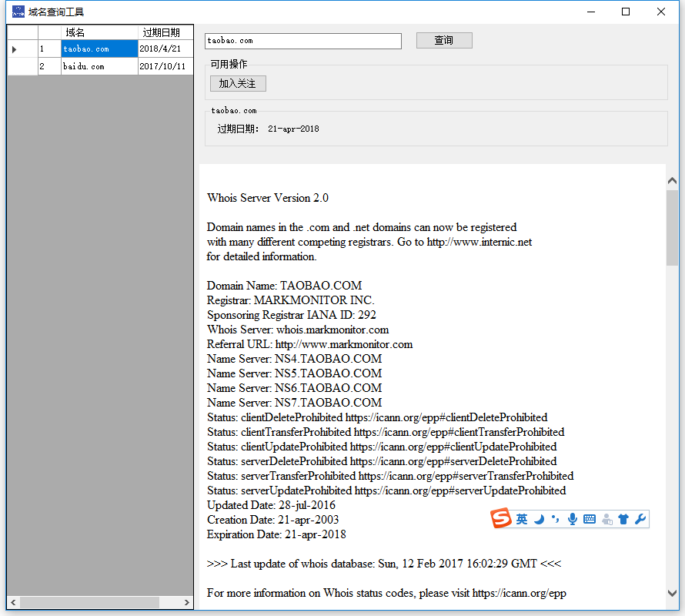Click domain list horizontal scrollbar thumb
Image resolution: width=685 pixels, height=616 pixels.
click(89, 602)
